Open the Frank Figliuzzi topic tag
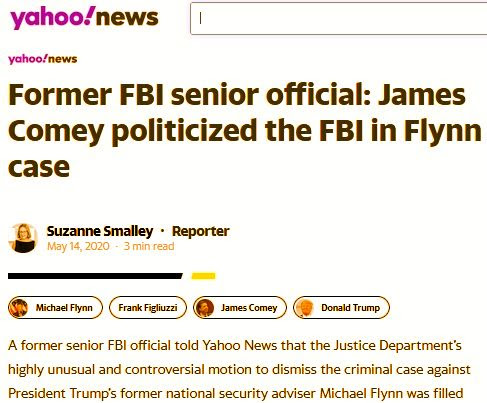 [x=148, y=307]
